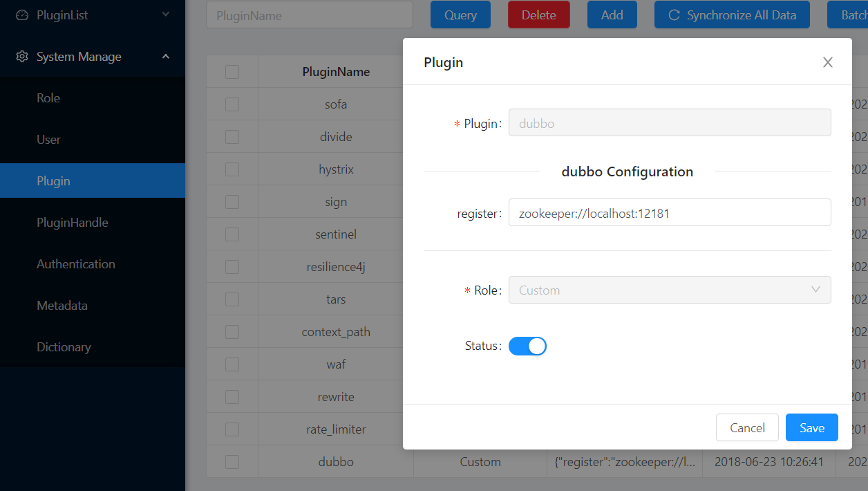Click the System Manage gear icon
Screen dimensions: 868x491
point(22,57)
